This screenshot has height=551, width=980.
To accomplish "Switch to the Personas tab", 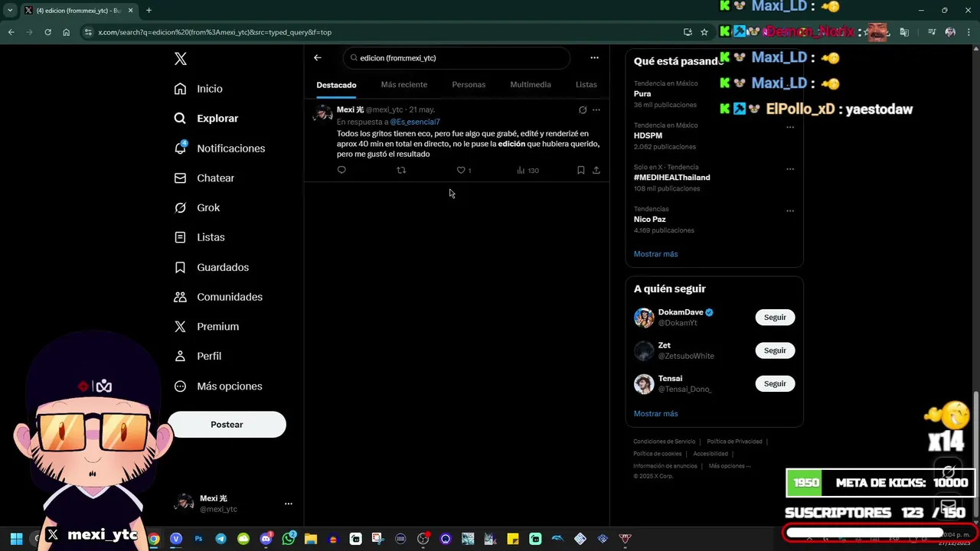I will tap(469, 85).
